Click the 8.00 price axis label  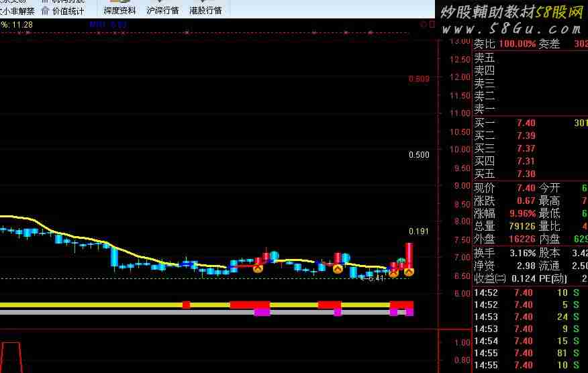pos(462,221)
